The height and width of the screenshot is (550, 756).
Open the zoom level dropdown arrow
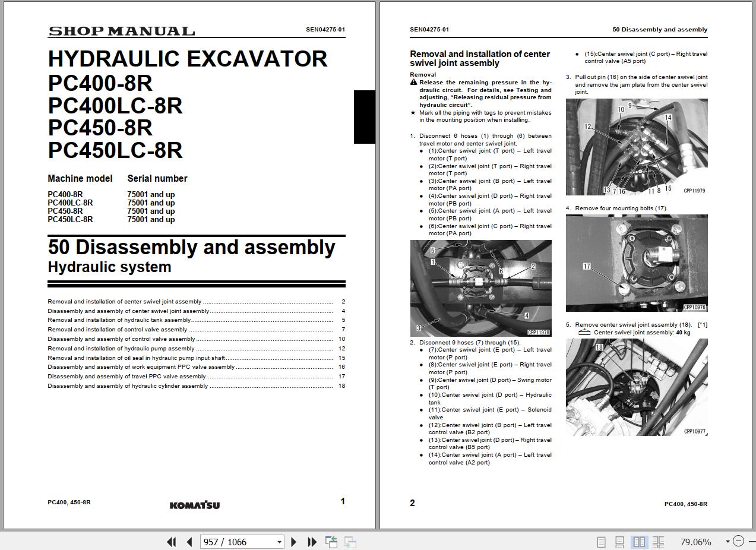pyautogui.click(x=727, y=542)
